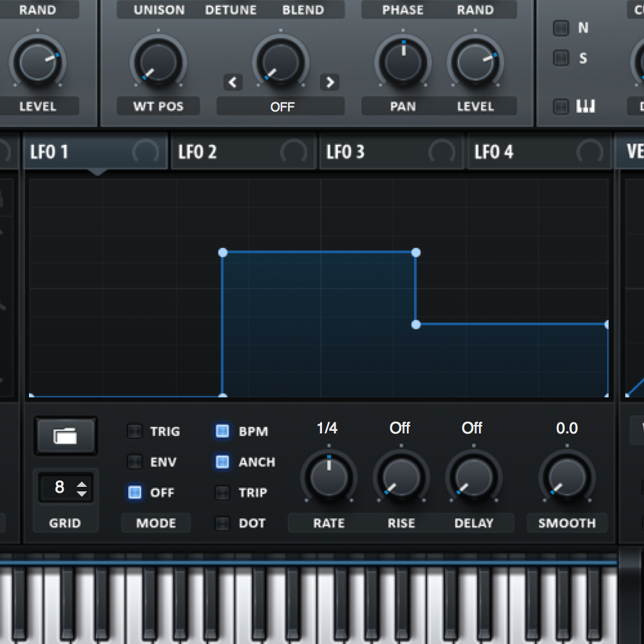This screenshot has width=644, height=644.
Task: Toggle the S checkbox
Action: click(x=561, y=58)
